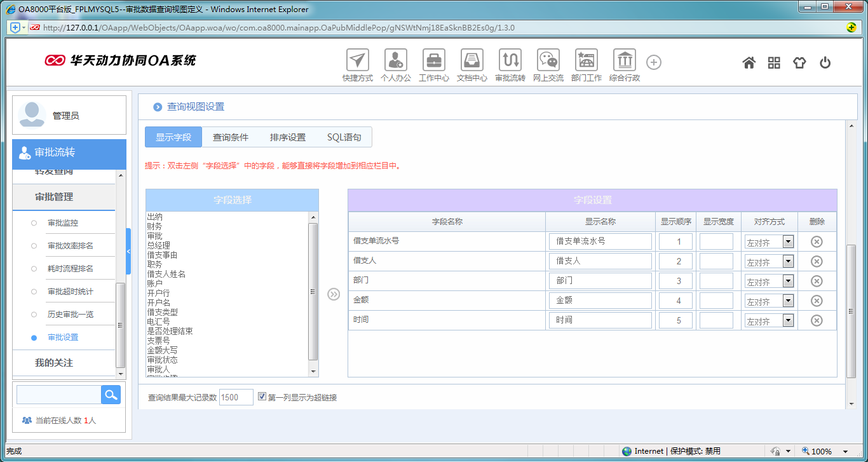Click the home icon in top right
868x462 pixels.
coord(749,62)
